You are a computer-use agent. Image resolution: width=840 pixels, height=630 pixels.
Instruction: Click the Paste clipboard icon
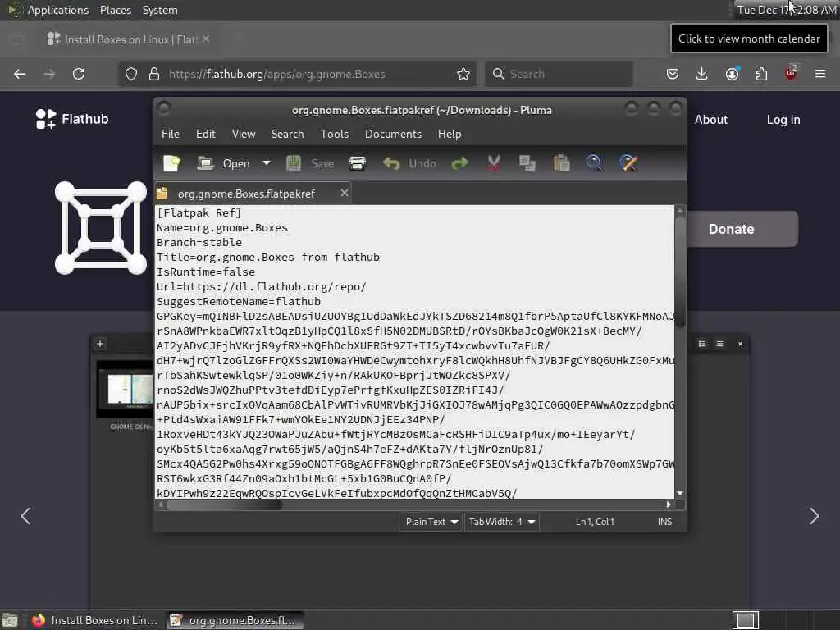[561, 163]
